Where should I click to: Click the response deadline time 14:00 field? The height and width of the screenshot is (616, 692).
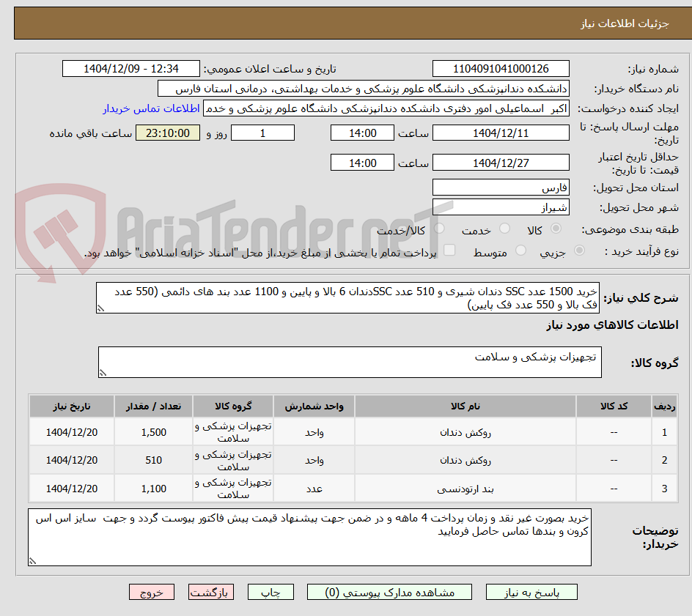[362, 133]
